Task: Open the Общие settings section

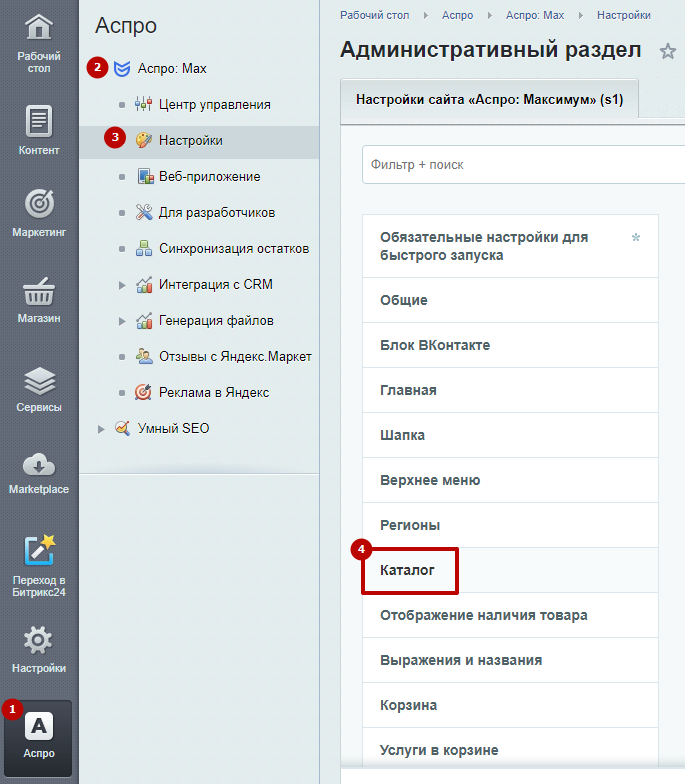Action: (510, 300)
